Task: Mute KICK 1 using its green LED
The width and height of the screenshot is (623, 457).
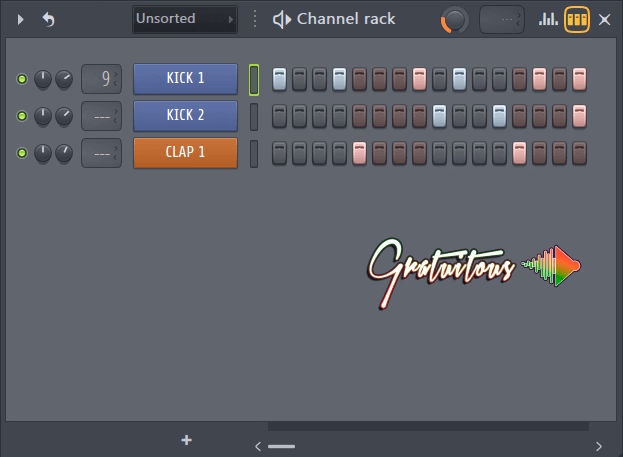Action: pos(22,79)
